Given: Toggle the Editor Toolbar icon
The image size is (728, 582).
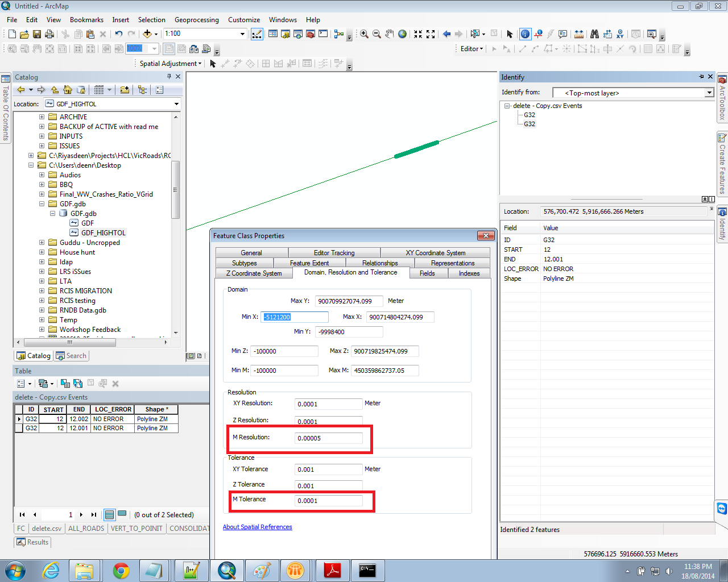Looking at the screenshot, I should 257,34.
